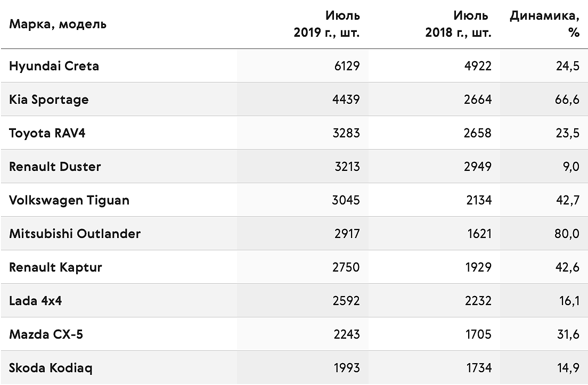Select the Kia Sportage model name
588x385 pixels.
coord(49,100)
